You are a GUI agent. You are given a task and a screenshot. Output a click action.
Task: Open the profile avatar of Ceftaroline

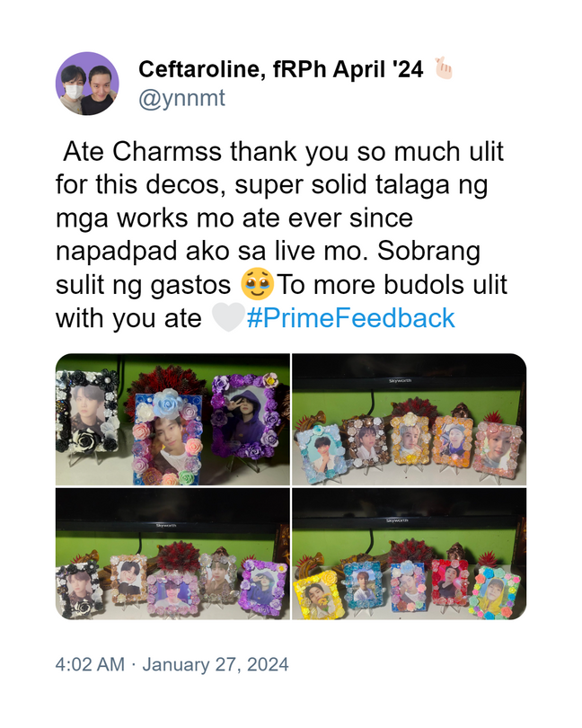point(87,84)
